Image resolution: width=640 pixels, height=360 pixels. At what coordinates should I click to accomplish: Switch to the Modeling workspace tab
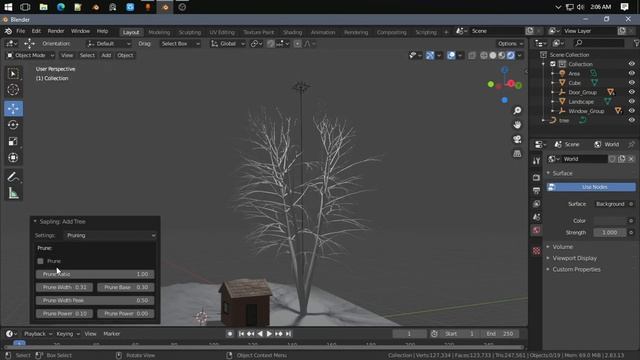159,32
